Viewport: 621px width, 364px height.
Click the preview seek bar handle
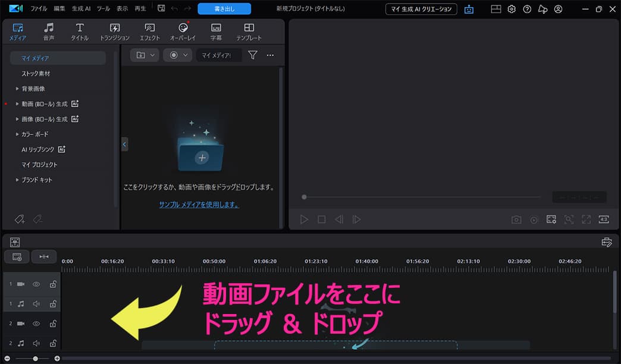click(x=304, y=197)
